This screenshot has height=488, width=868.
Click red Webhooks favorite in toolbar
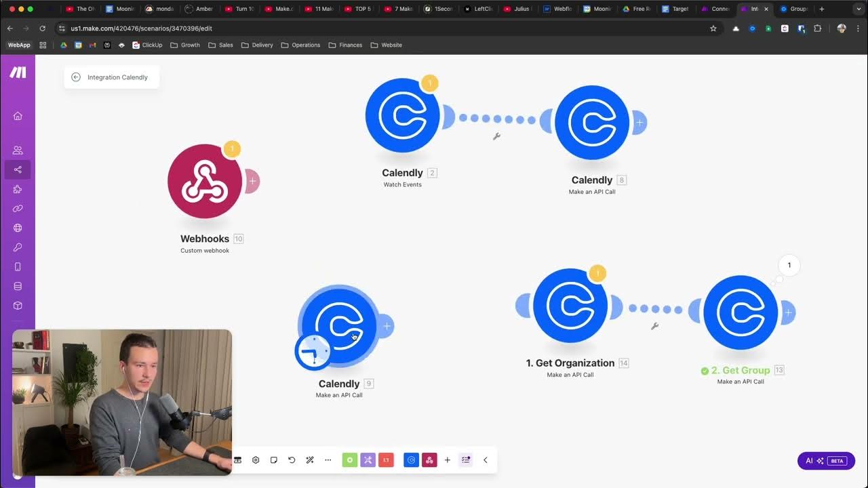429,460
